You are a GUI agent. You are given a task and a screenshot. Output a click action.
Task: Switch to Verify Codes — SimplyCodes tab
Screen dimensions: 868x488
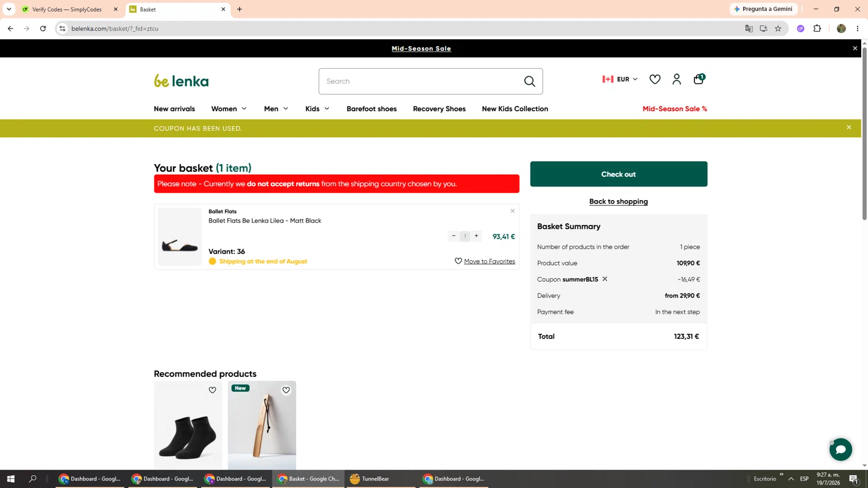point(67,9)
